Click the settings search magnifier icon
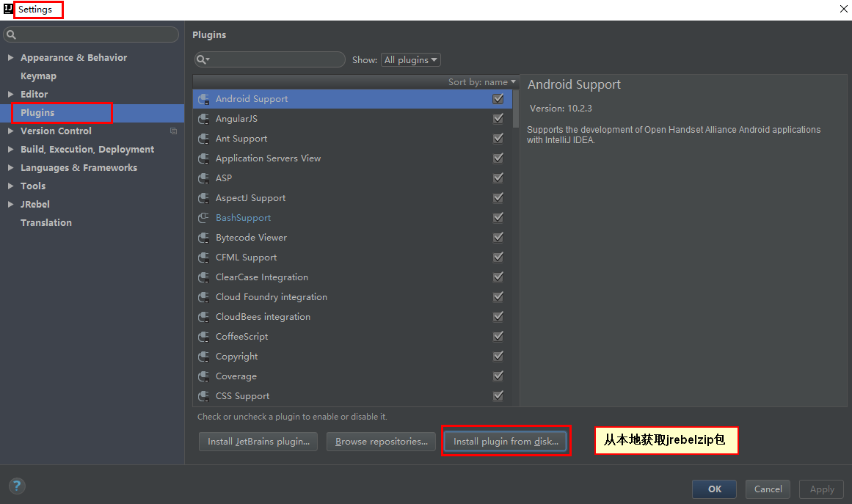This screenshot has height=504, width=852. tap(11, 34)
